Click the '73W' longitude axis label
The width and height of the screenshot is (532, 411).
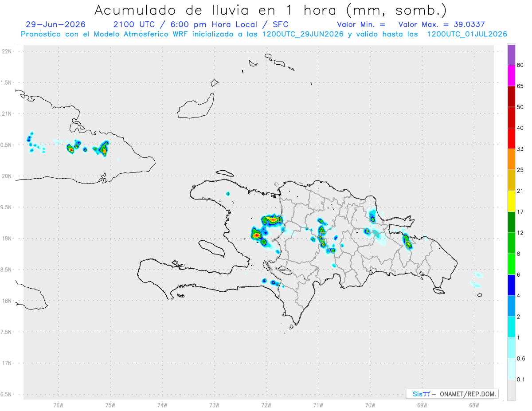click(214, 405)
